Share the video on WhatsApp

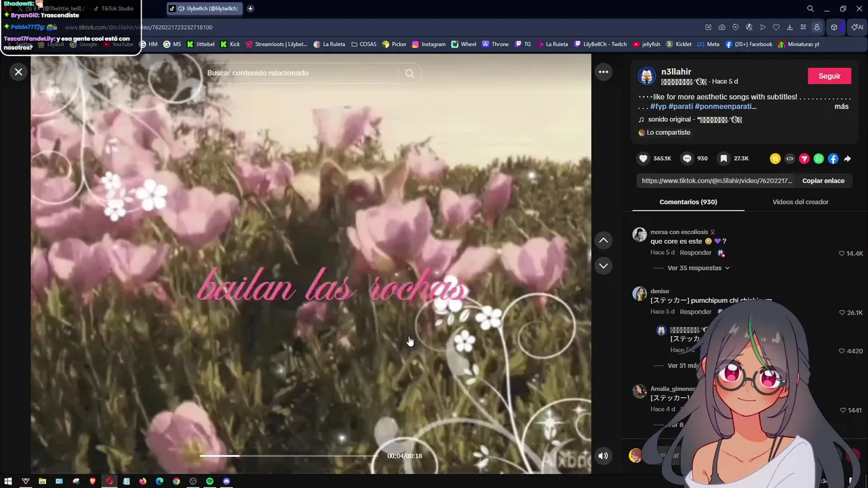818,159
